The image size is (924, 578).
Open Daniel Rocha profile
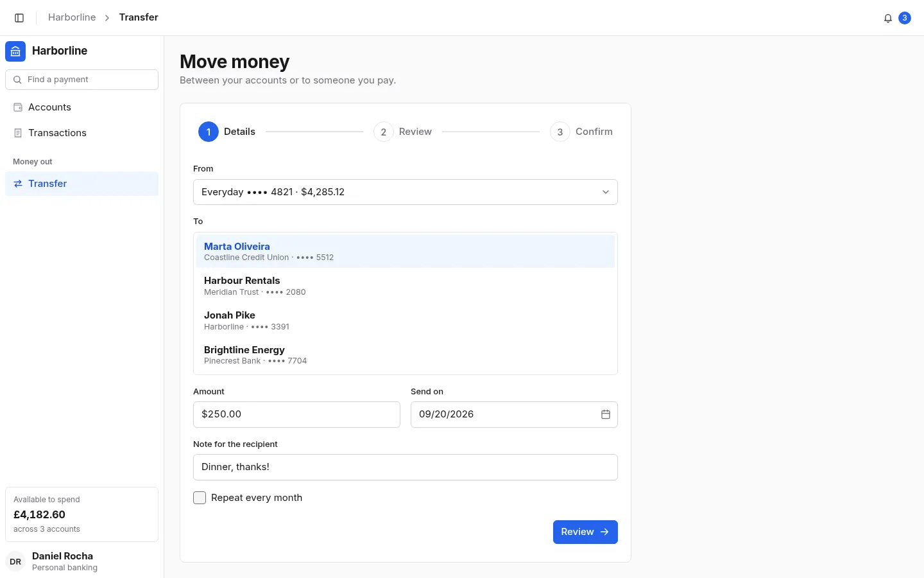(82, 561)
